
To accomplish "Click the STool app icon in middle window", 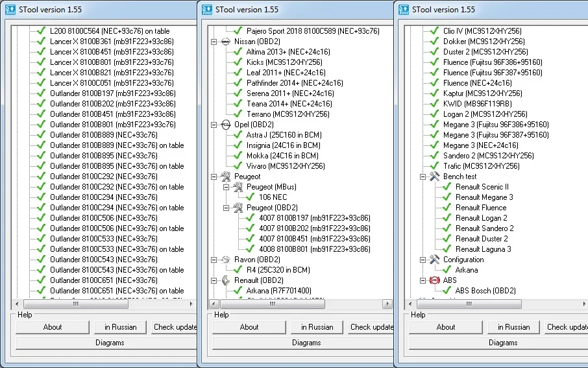I will 207,9.
